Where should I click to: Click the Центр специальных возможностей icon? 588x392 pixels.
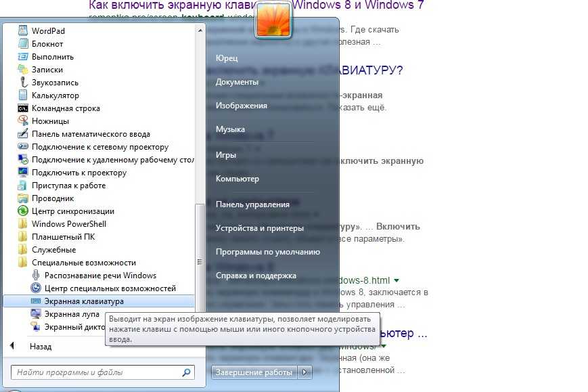(36, 288)
